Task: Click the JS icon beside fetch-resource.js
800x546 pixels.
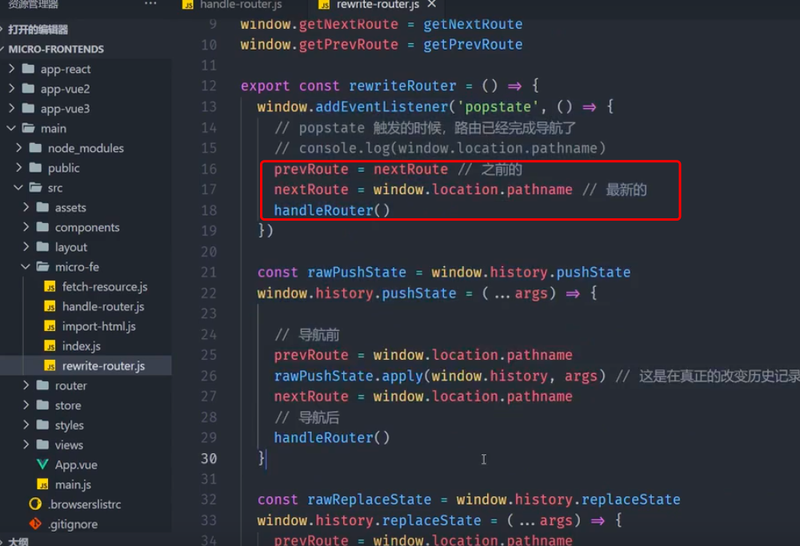Action: coord(50,287)
